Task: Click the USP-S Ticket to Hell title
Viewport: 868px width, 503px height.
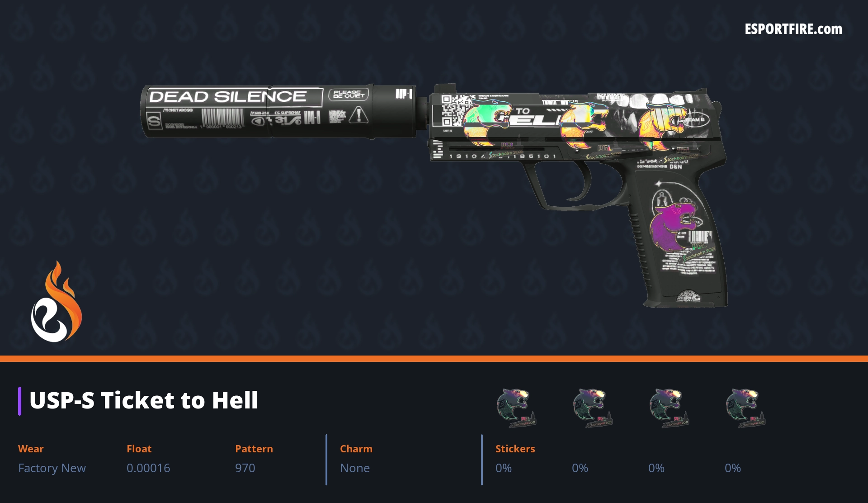Action: 143,400
